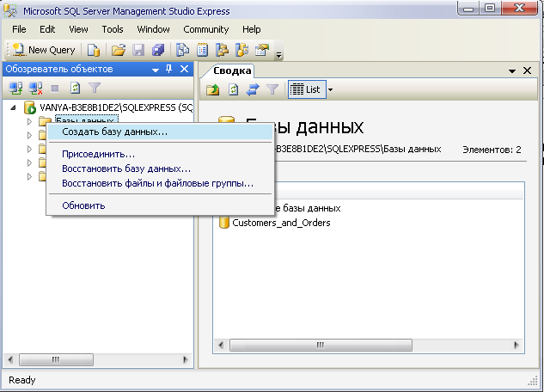Click the Stop square in Object Explorer toolbar

[x=55, y=89]
